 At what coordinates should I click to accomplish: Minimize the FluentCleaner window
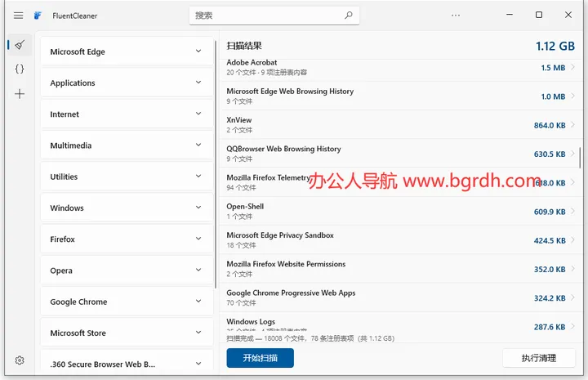coord(510,15)
